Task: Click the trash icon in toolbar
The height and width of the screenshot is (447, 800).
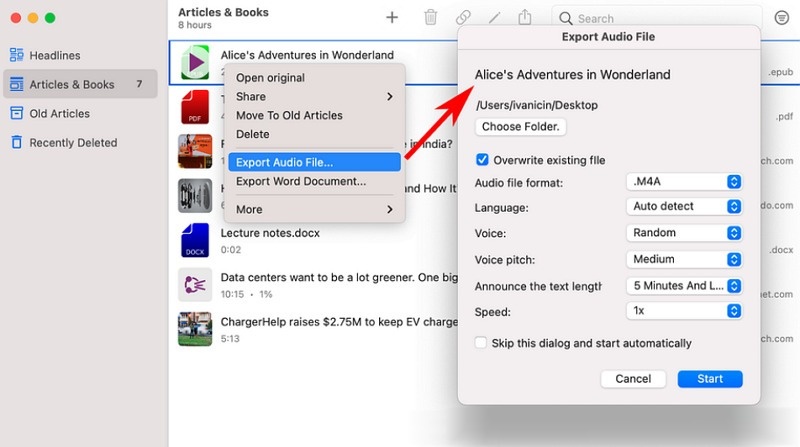Action: coord(430,17)
